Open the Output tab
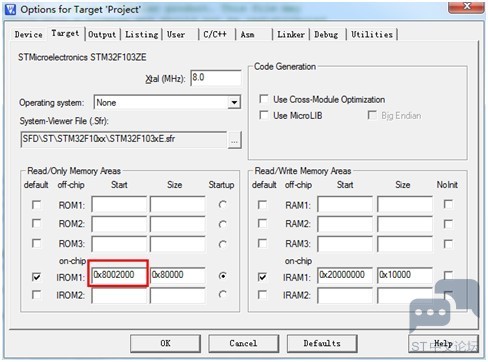Viewport: 488px width, 362px height. point(102,34)
